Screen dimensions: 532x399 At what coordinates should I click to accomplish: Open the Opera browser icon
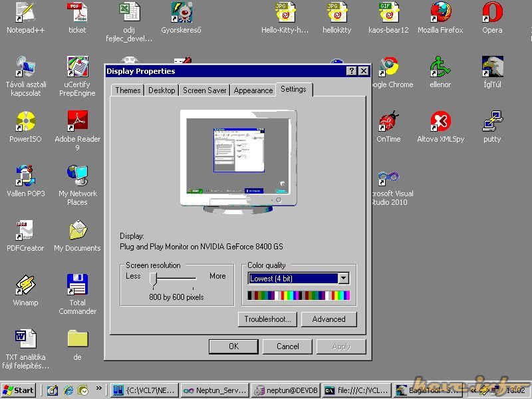point(492,13)
